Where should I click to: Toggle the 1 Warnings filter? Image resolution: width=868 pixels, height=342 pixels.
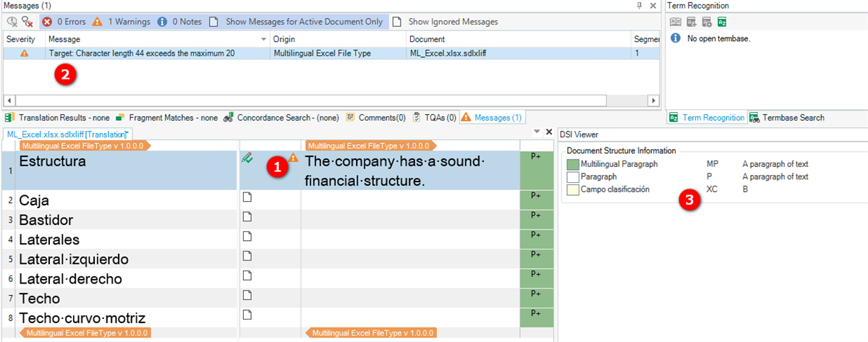(122, 22)
